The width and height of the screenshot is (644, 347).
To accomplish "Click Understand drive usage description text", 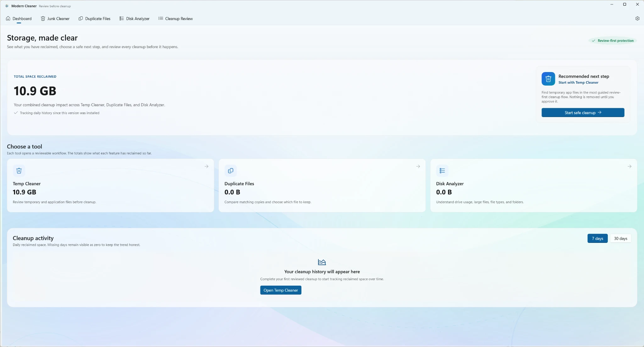I will point(480,202).
